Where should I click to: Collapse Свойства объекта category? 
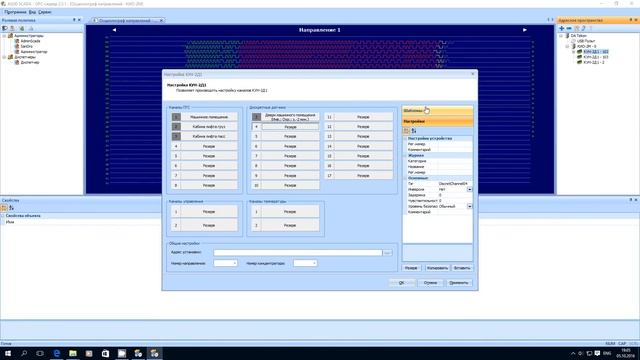pyautogui.click(x=2, y=216)
